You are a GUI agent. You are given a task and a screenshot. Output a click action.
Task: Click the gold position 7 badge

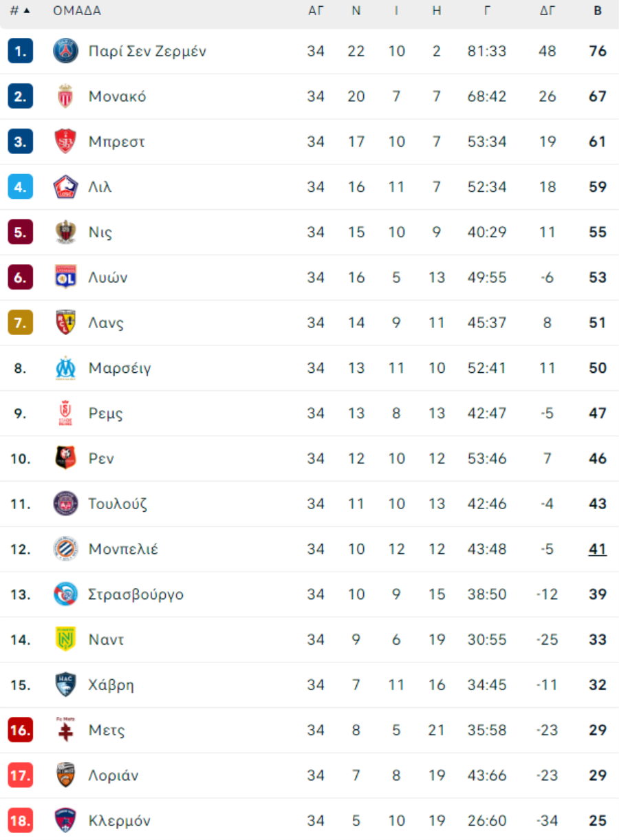click(x=21, y=323)
